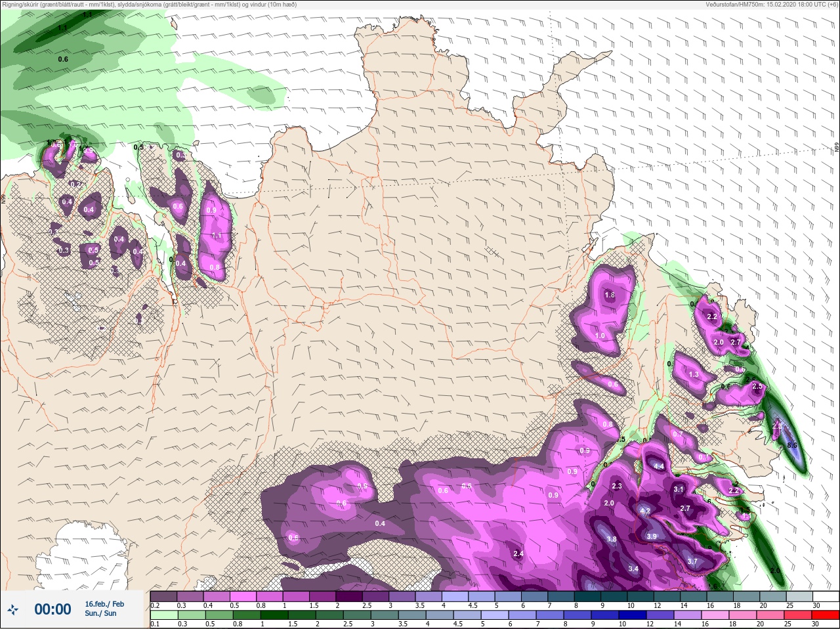
Task: Select bottom legend swatch between 5 and 6
Action: [495, 615]
